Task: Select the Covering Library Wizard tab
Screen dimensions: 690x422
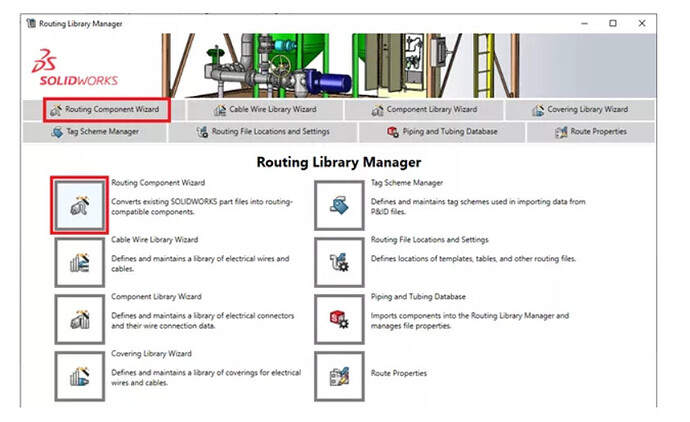Action: (580, 110)
